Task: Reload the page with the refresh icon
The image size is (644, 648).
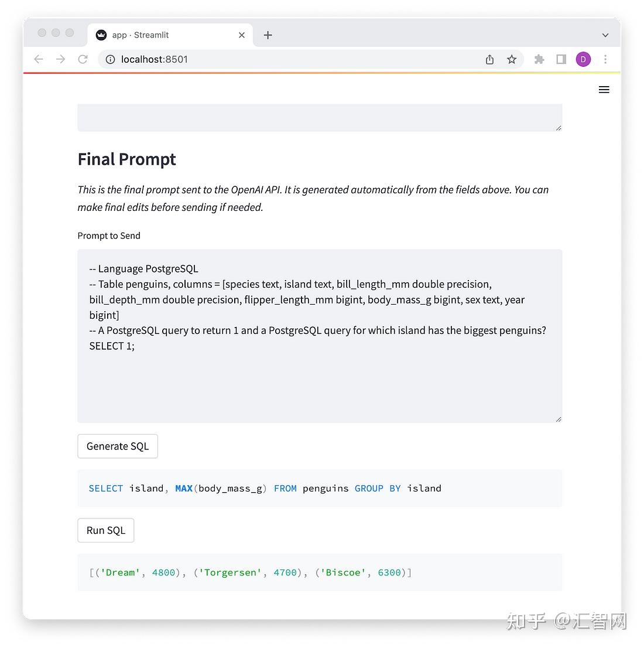Action: 83,60
